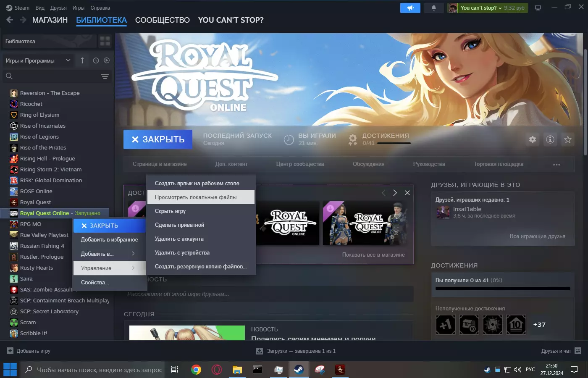Open the Справка menu
The width and height of the screenshot is (588, 378).
(x=100, y=8)
